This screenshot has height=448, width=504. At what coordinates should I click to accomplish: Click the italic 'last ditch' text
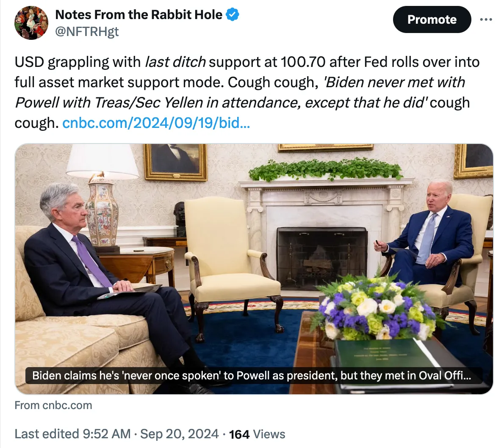[x=175, y=62]
